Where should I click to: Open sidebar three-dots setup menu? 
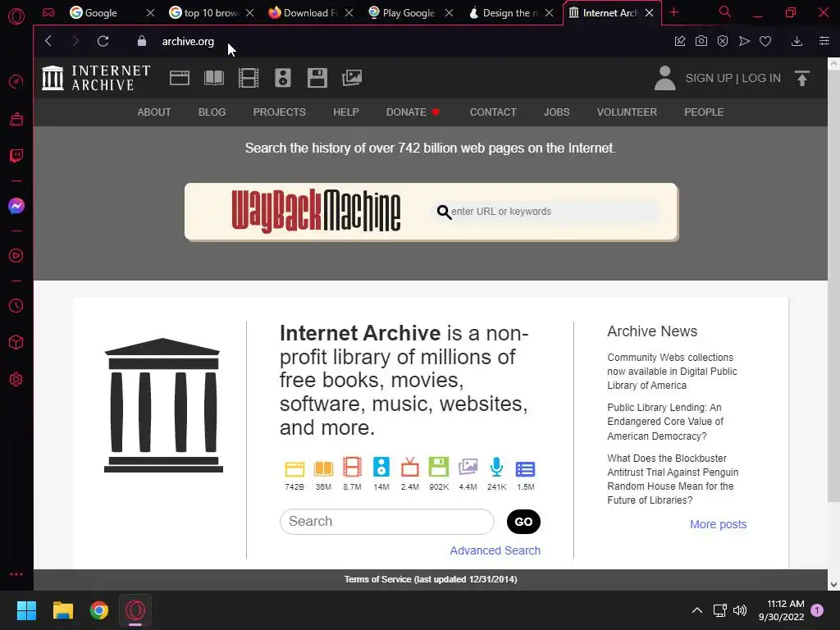click(x=16, y=573)
